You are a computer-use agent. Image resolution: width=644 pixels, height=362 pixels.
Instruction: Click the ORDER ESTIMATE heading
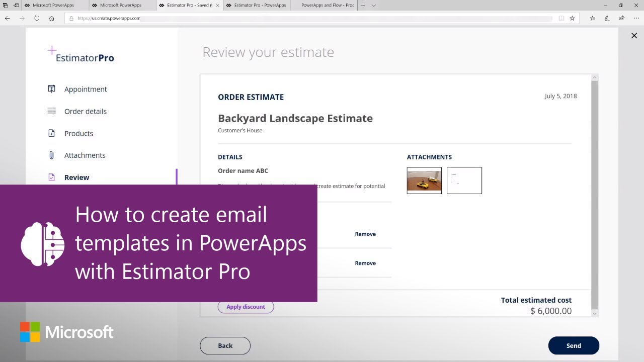pyautogui.click(x=251, y=97)
